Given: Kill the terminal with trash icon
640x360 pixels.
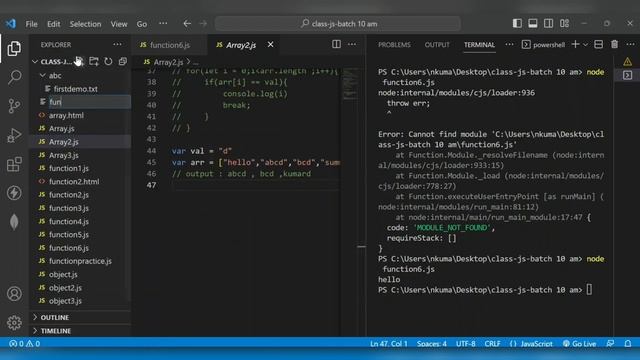Looking at the screenshot, I should (x=614, y=44).
